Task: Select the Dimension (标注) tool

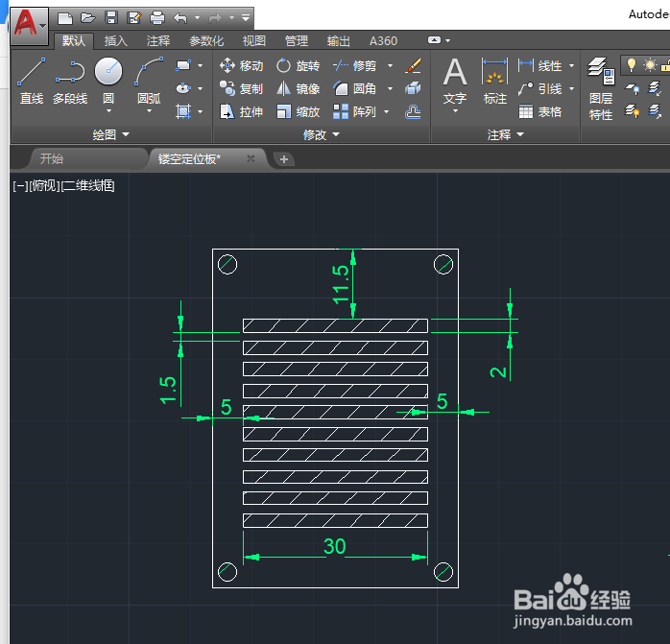Action: 495,82
